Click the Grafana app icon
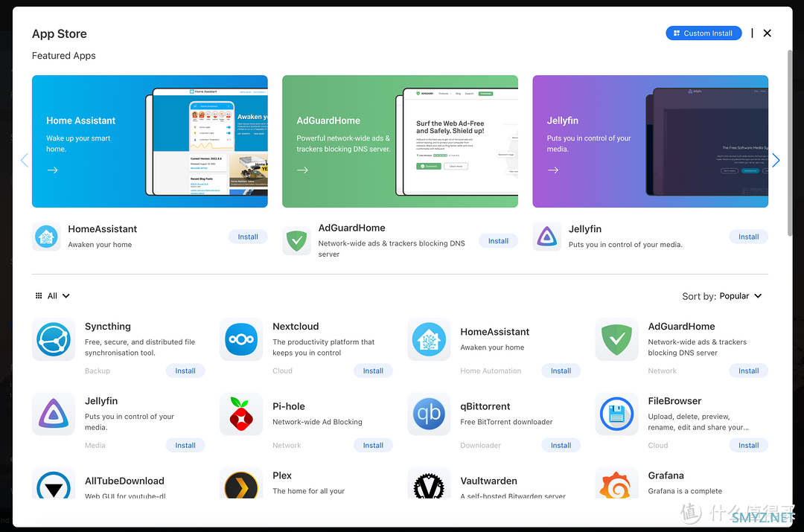Image resolution: width=804 pixels, height=532 pixels. click(x=616, y=483)
